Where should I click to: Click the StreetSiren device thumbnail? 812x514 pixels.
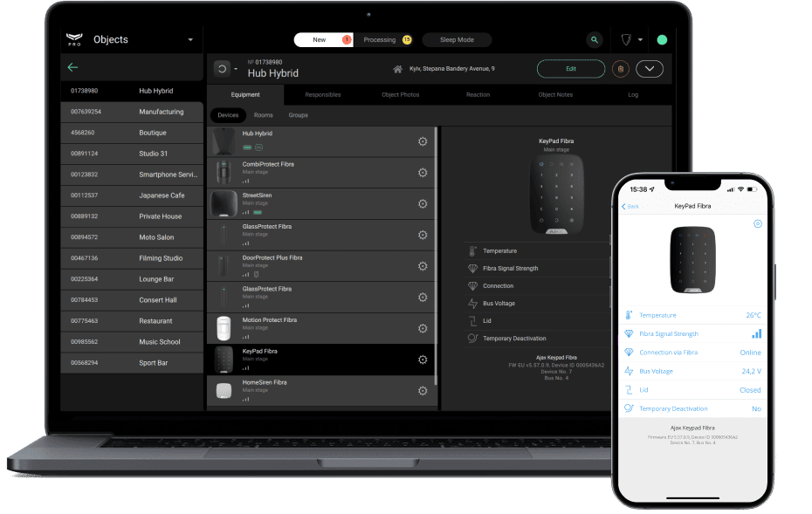(224, 203)
